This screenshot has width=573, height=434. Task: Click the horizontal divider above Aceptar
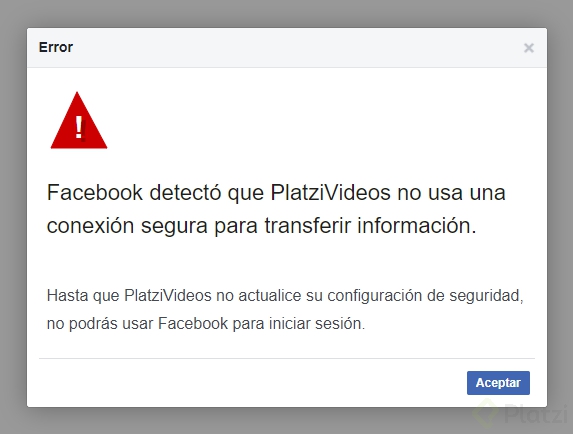(x=287, y=358)
